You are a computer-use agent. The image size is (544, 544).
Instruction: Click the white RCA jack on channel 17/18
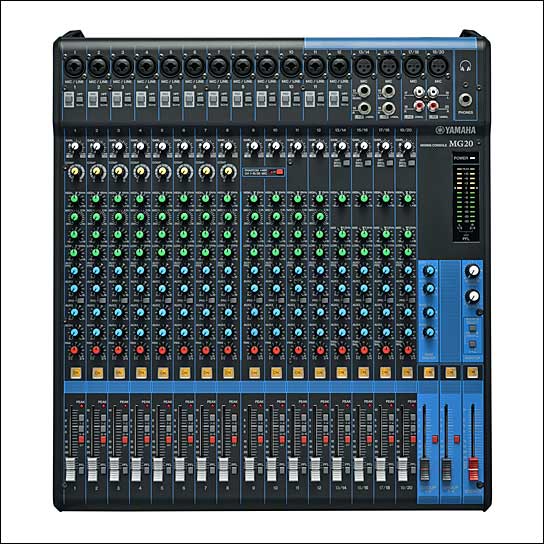[419, 92]
